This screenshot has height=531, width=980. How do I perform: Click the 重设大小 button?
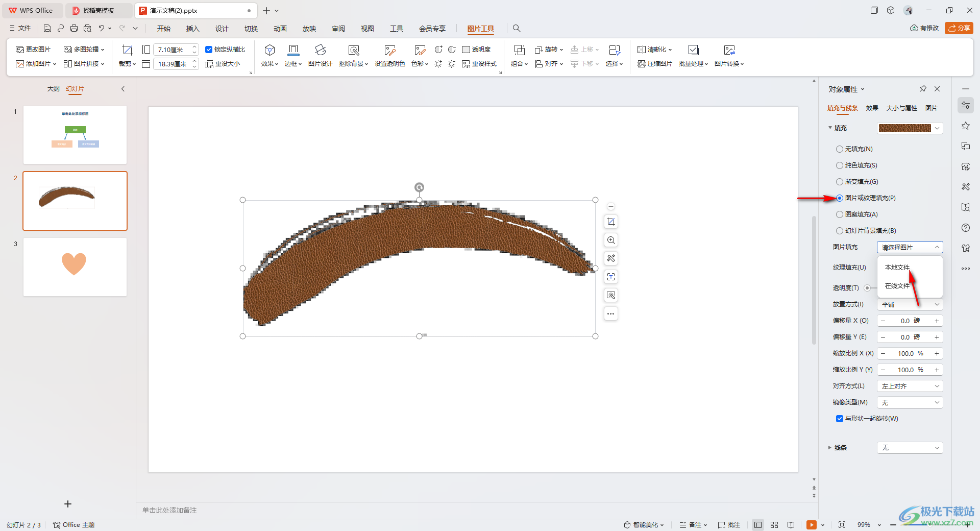click(223, 64)
